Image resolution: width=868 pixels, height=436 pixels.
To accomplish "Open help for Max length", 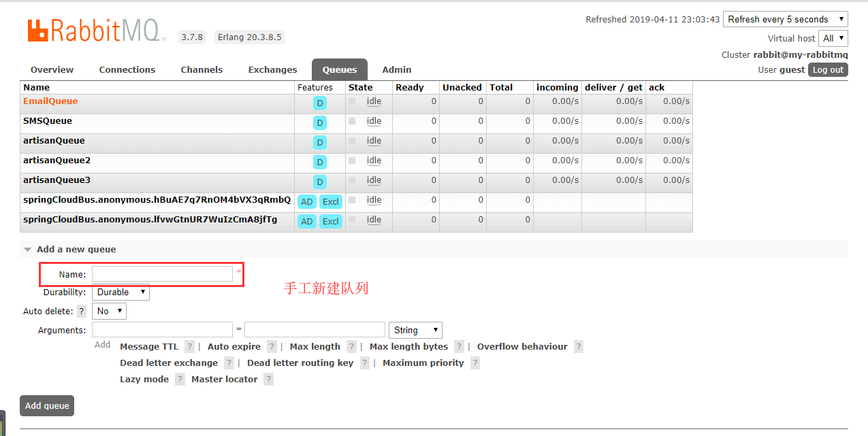I will (x=352, y=347).
